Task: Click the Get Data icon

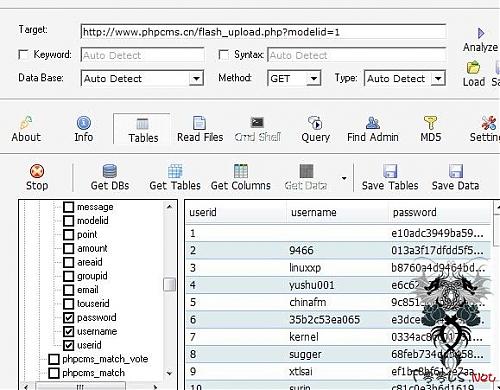Action: [x=306, y=171]
